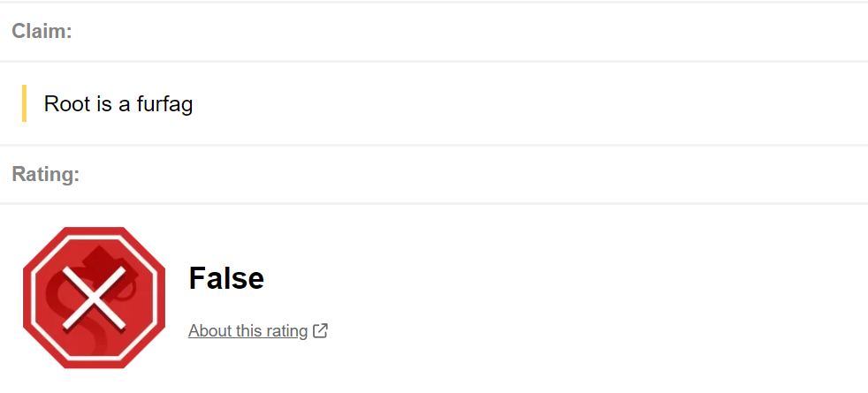Screen dimensions: 868x393
Task: Click the white X inside the rating badge
Action: (x=94, y=298)
